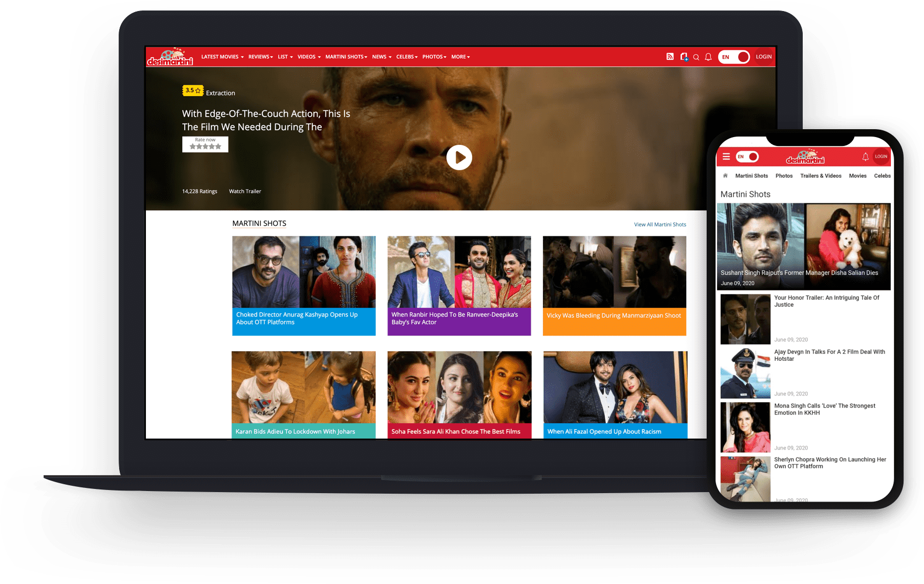Expand the Photos dropdown menu

click(434, 57)
